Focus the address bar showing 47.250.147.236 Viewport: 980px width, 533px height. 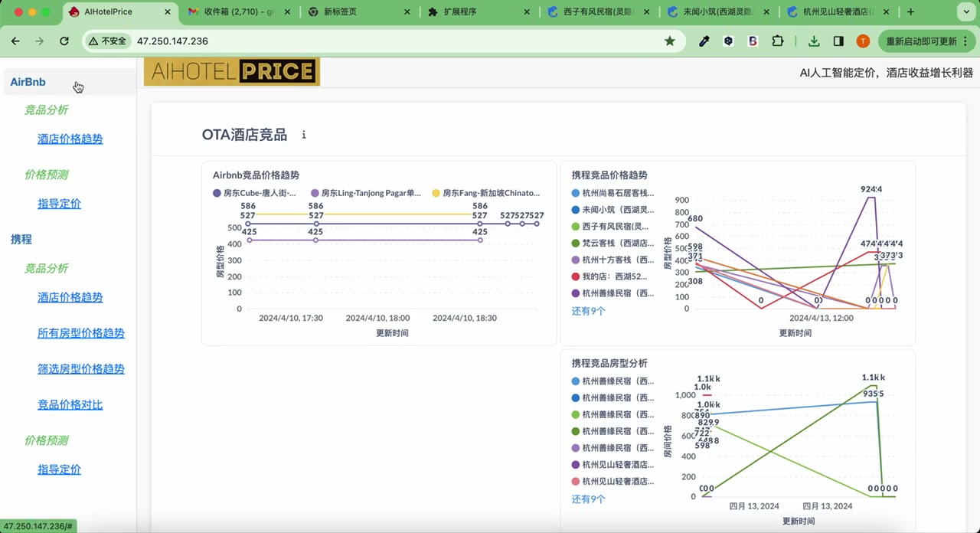tap(383, 41)
